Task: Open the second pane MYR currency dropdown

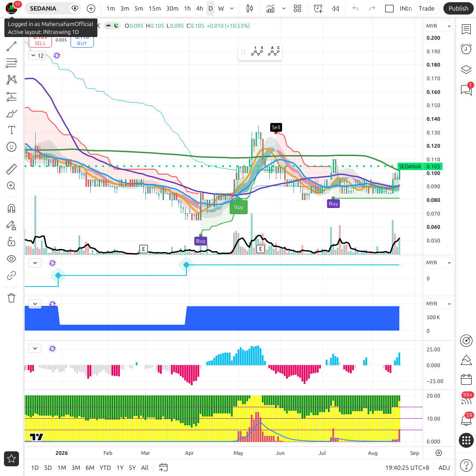Action: (x=438, y=263)
